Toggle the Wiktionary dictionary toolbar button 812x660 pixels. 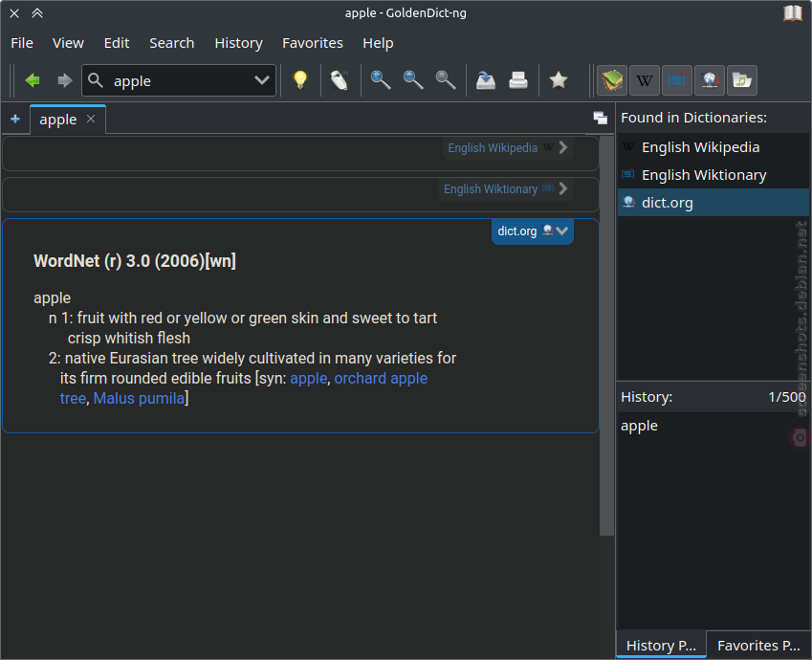[x=677, y=80]
